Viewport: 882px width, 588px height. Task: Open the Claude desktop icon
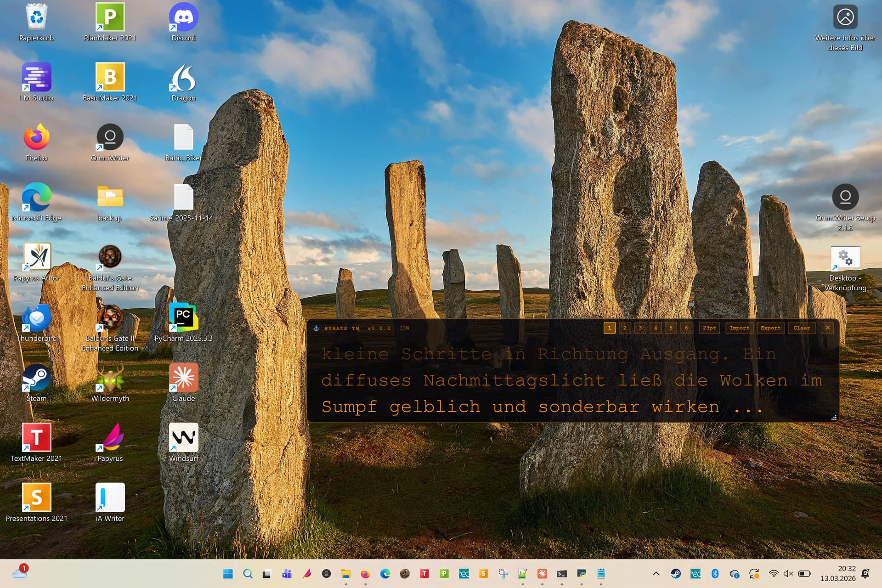coord(183,378)
